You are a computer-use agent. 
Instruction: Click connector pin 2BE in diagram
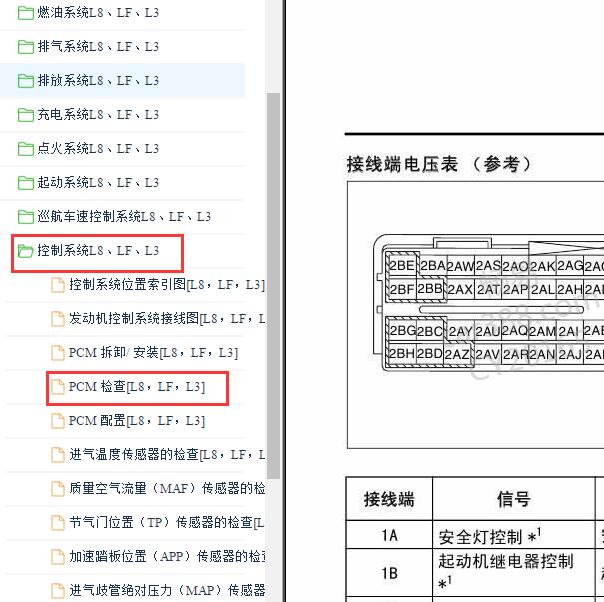point(402,265)
